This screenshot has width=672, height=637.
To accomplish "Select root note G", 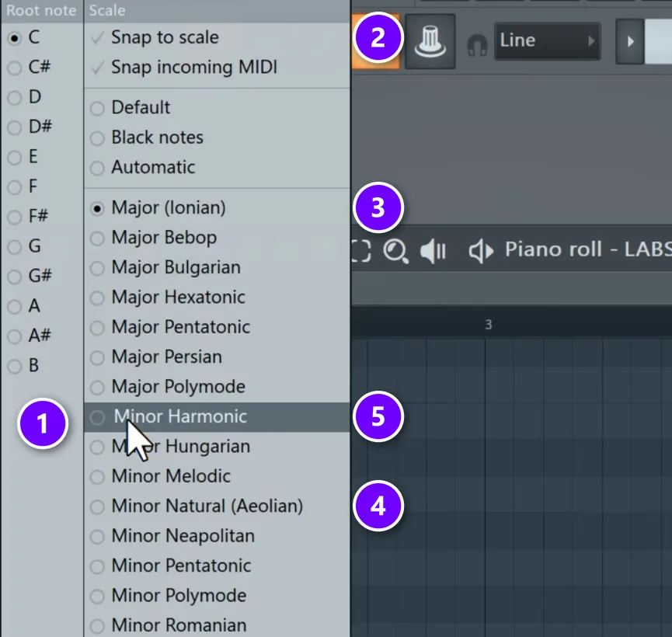I will pos(25,245).
